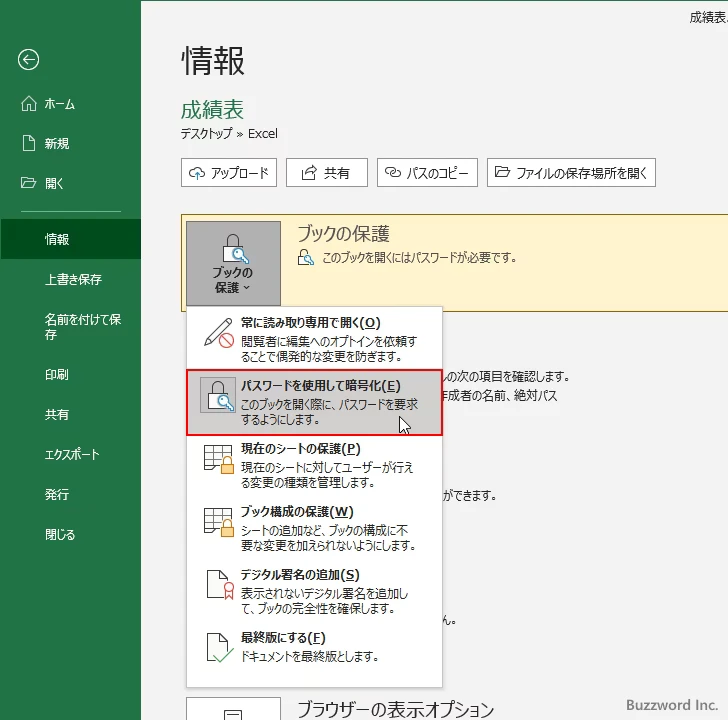Screen dimensions: 728x720
Task: Choose 最終版にする menu entry
Action: coord(314,648)
